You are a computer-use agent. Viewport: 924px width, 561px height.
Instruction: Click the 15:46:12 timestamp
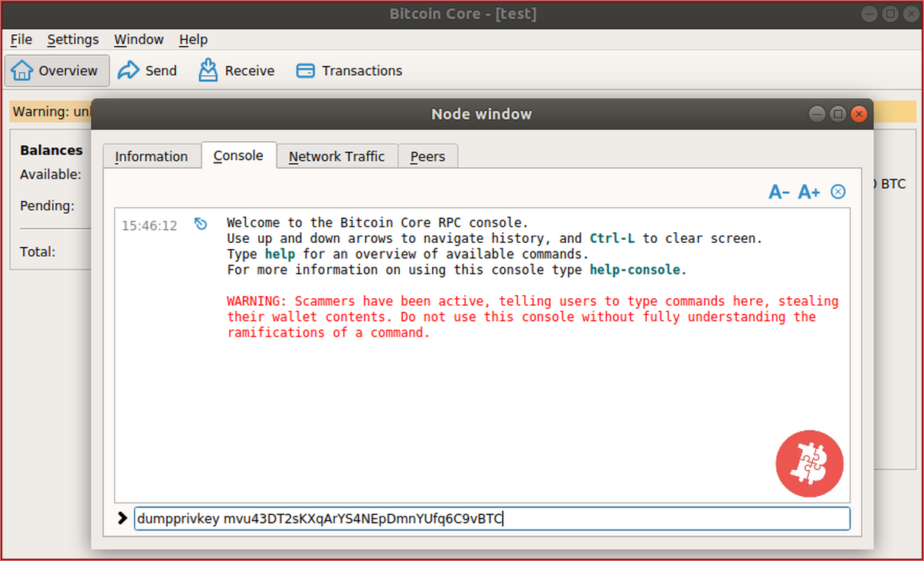[x=149, y=225]
